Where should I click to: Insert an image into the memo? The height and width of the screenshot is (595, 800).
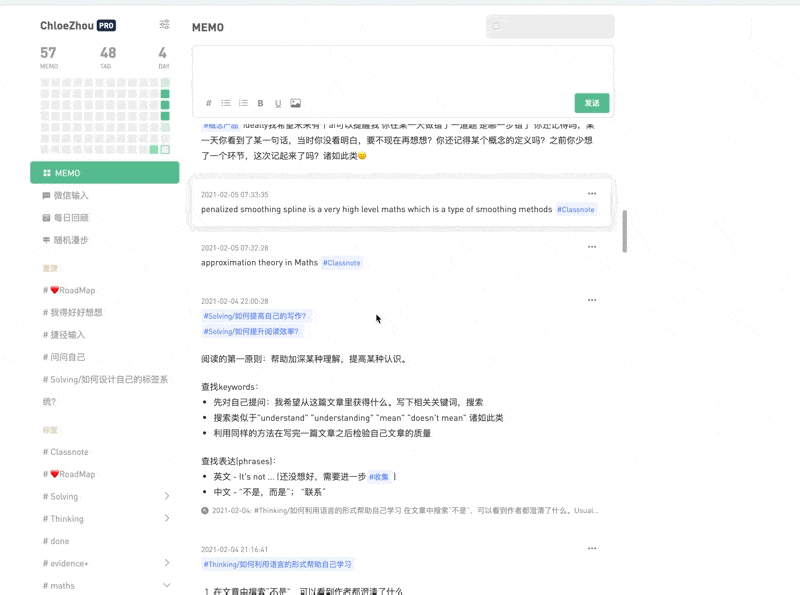295,103
